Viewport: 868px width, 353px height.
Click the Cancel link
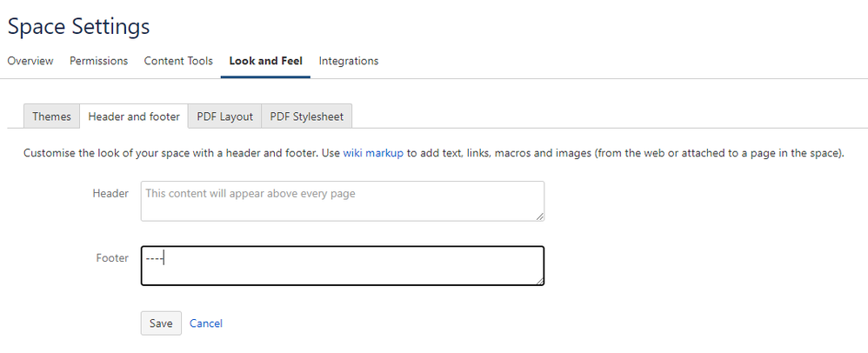(x=206, y=323)
